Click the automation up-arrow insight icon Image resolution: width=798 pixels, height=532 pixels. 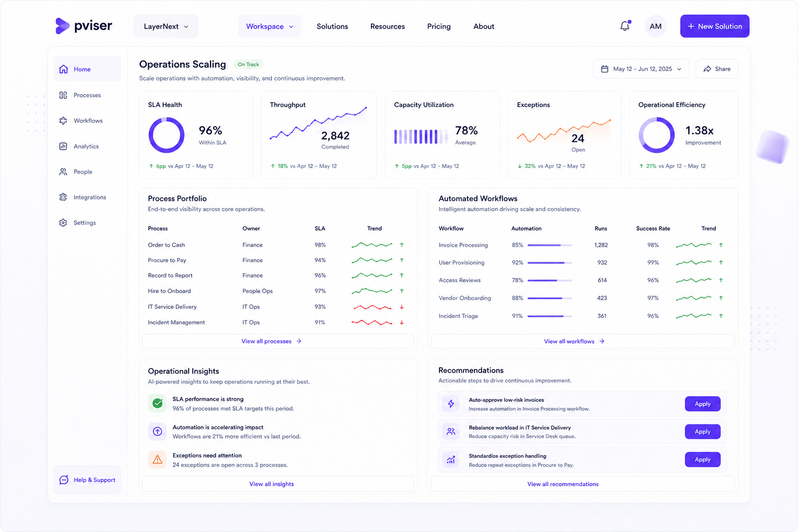(x=157, y=431)
